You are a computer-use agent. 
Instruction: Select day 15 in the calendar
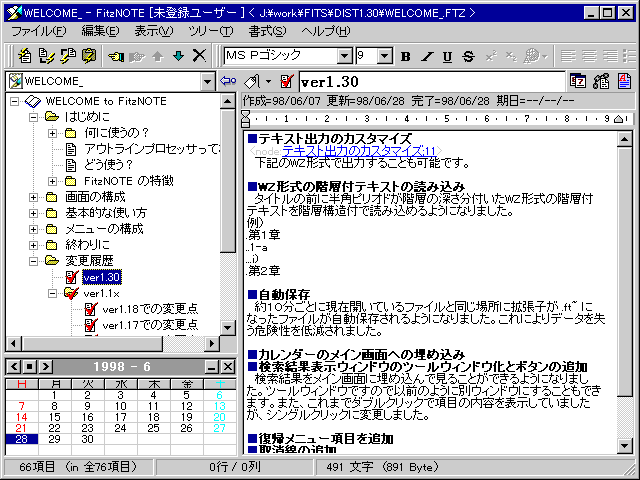[55, 417]
